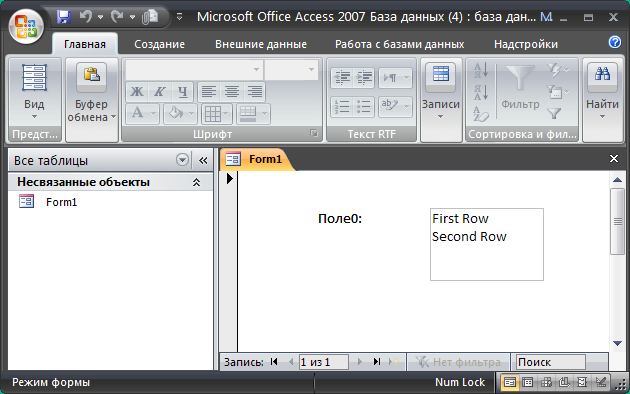630x394 pixels.
Task: Go to the last record
Action: tap(377, 362)
